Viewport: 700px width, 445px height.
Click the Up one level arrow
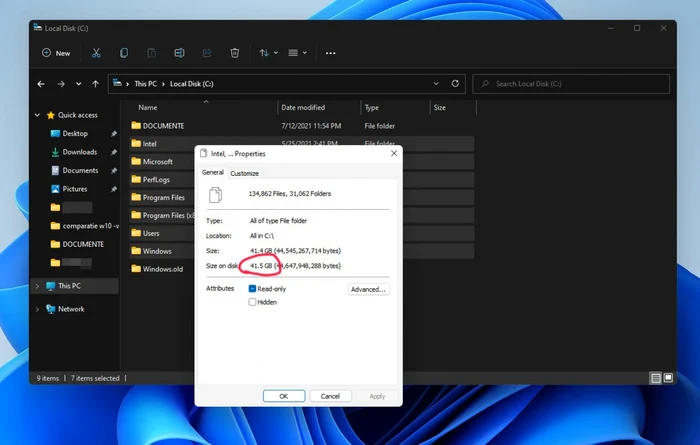pyautogui.click(x=95, y=84)
